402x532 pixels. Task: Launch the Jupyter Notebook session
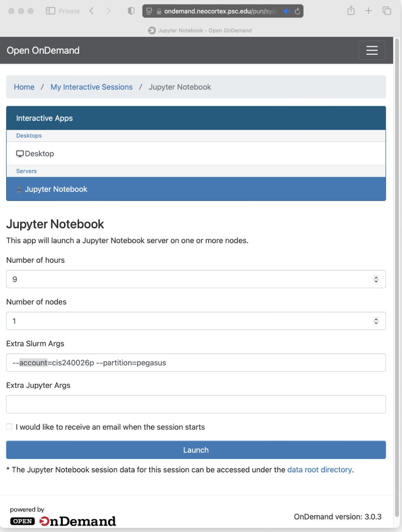point(196,450)
